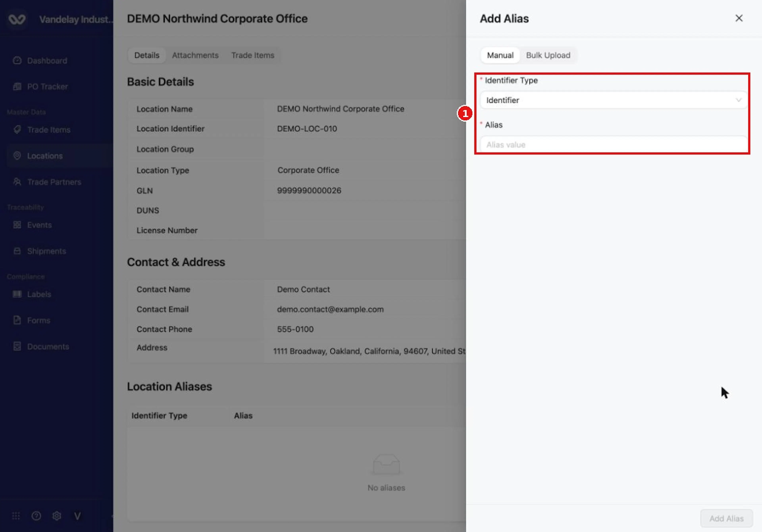This screenshot has height=532, width=762.
Task: Click the Demo Contact name value
Action: [x=303, y=289]
